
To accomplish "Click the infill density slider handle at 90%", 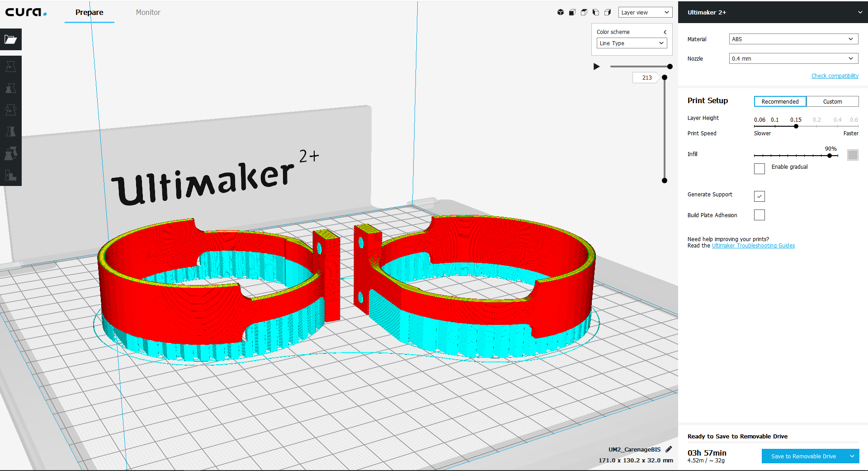I will (830, 156).
